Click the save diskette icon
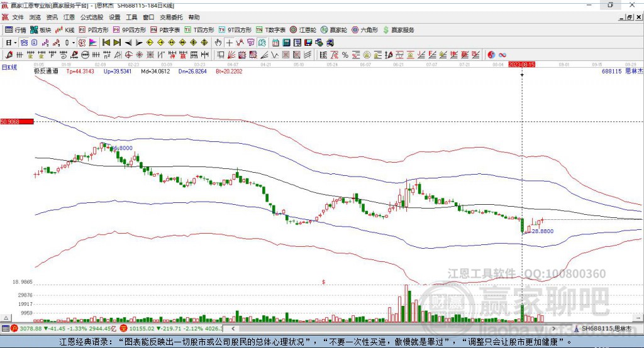The width and height of the screenshot is (644, 348). (308, 43)
